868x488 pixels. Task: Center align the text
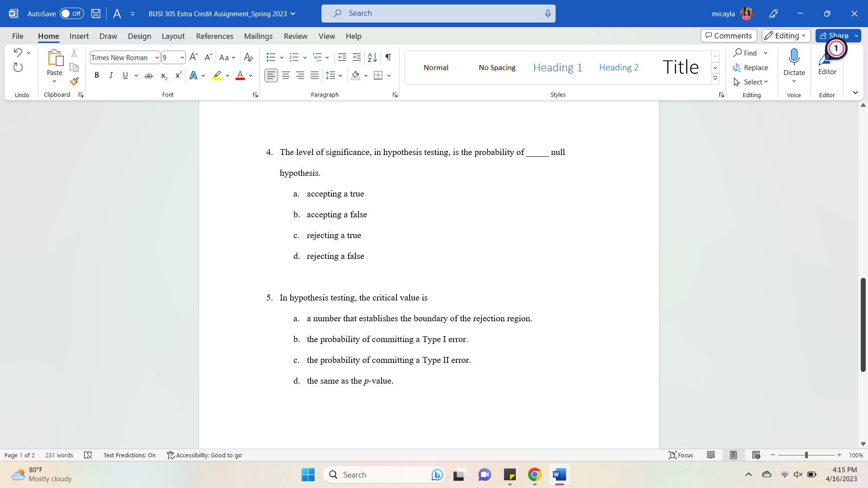point(286,75)
